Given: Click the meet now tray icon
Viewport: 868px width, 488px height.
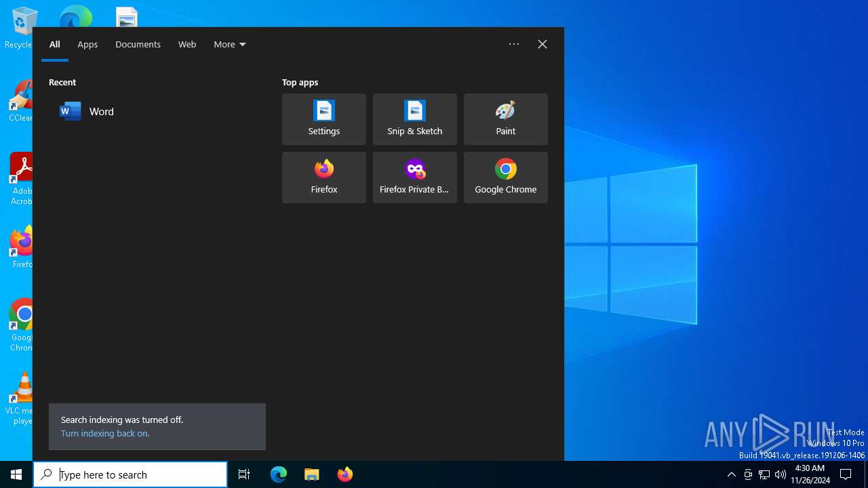Looking at the screenshot, I should click(x=748, y=474).
